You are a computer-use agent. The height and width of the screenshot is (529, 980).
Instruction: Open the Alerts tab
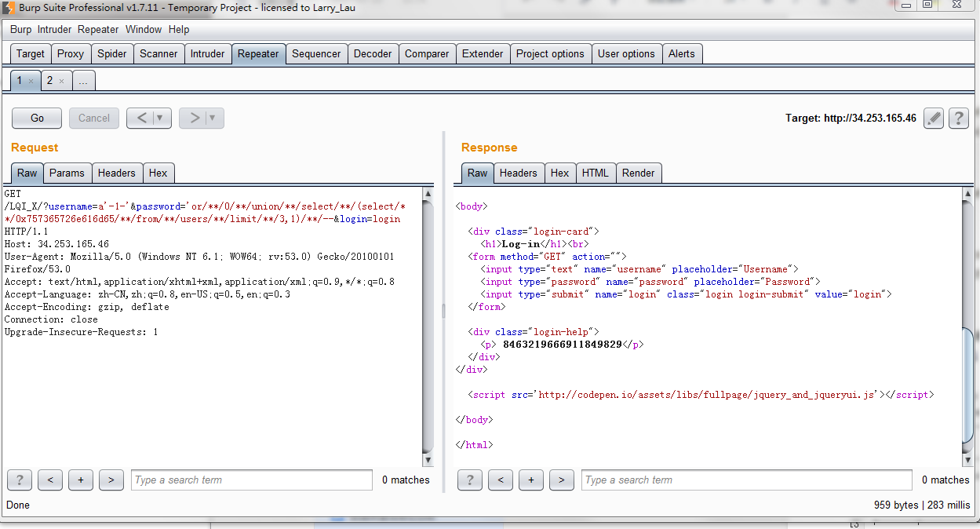681,53
